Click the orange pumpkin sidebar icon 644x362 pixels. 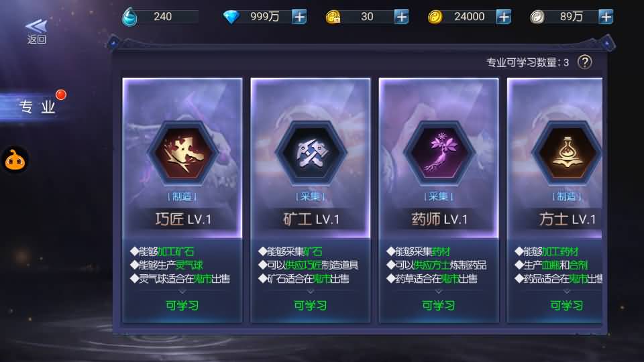pyautogui.click(x=15, y=160)
